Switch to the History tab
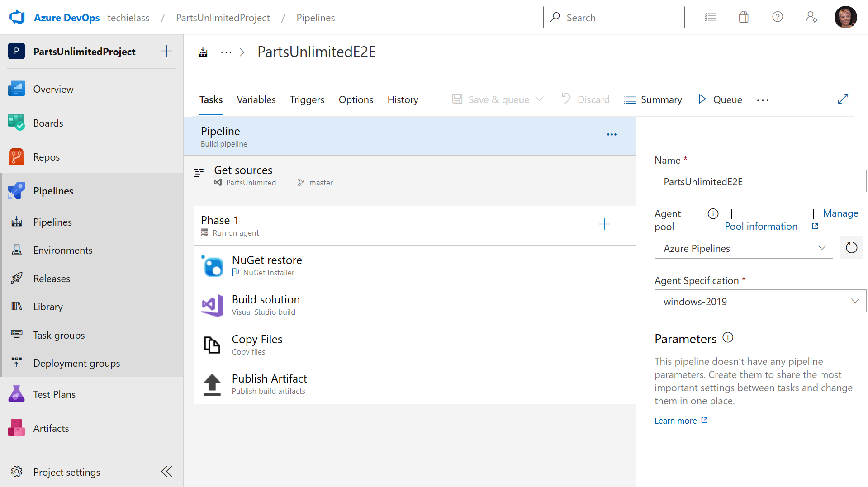868x487 pixels. coord(402,99)
